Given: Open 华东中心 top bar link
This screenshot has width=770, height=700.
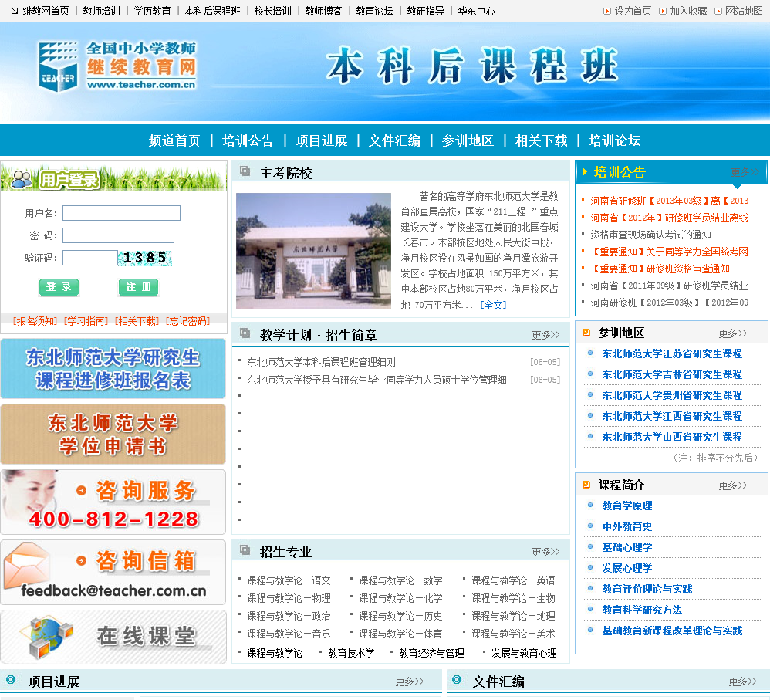Looking at the screenshot, I should pos(476,11).
